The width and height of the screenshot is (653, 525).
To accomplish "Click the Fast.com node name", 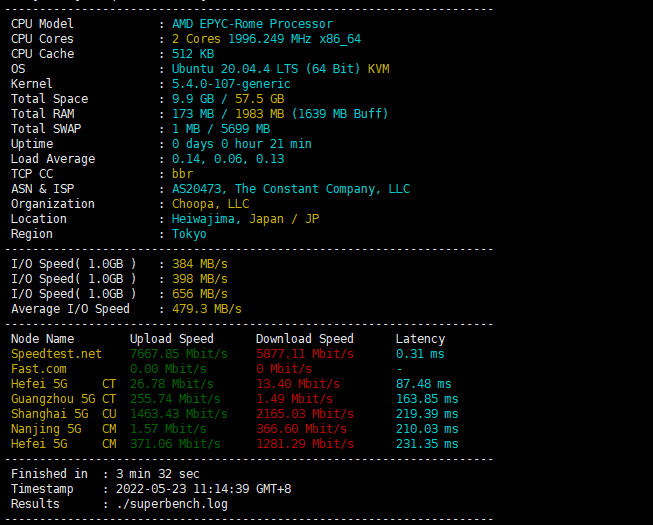I will point(39,368).
